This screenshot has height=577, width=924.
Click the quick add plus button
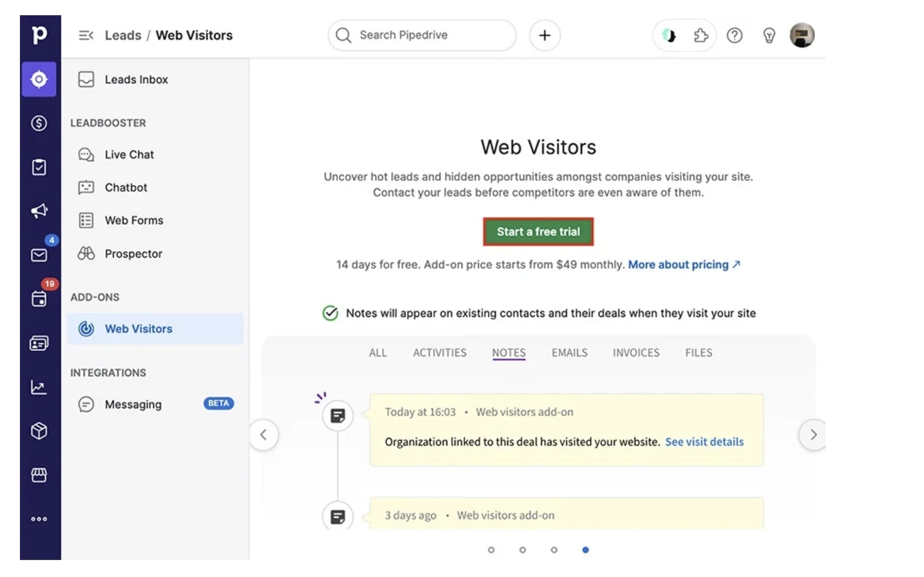point(545,36)
